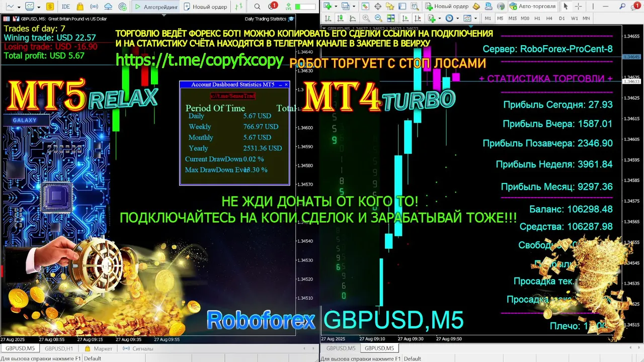Tile MT4 chart windows icon
This screenshot has height=362, width=644.
[391, 18]
